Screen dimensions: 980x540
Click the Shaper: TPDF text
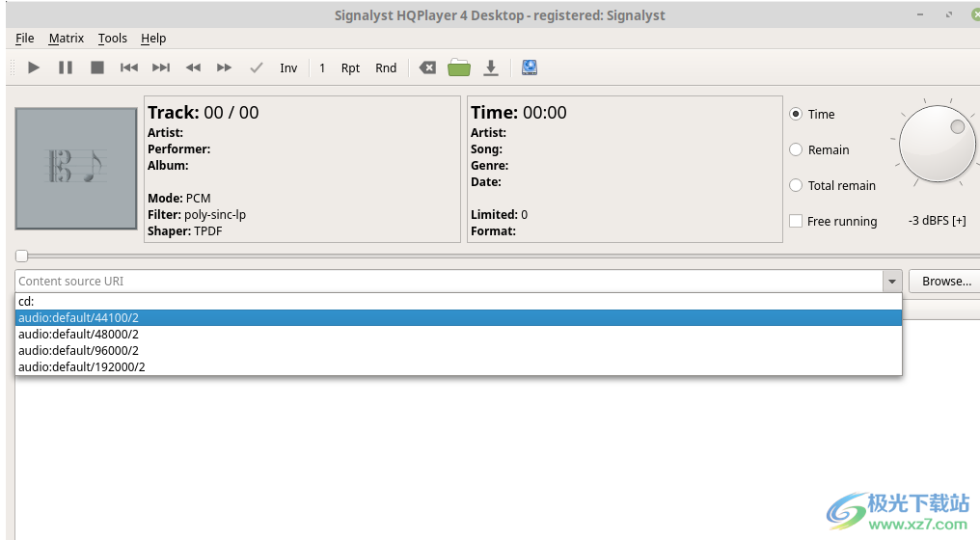[185, 230]
